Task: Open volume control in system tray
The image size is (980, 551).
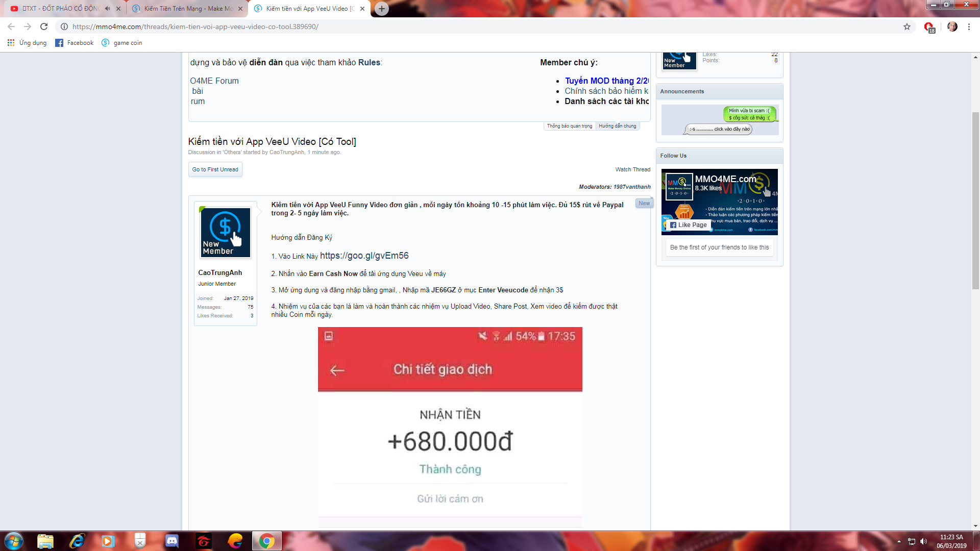Action: tap(923, 541)
